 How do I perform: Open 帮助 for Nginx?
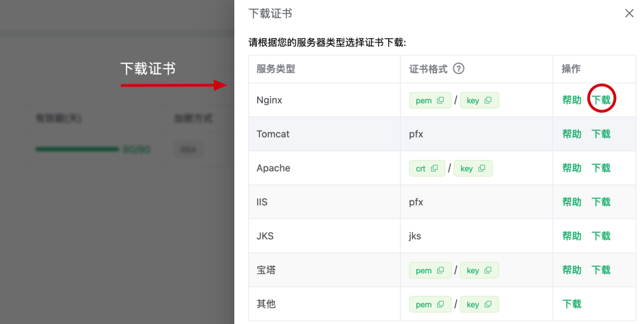(572, 100)
